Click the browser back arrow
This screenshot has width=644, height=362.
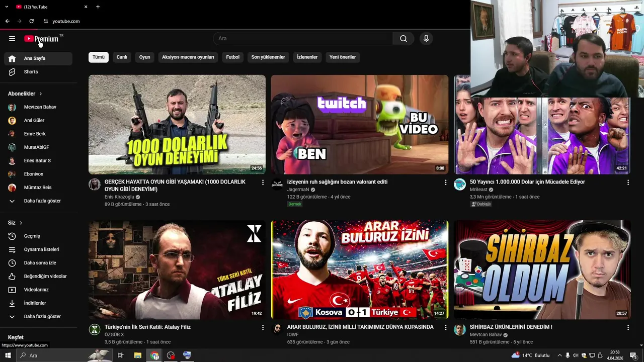point(7,21)
